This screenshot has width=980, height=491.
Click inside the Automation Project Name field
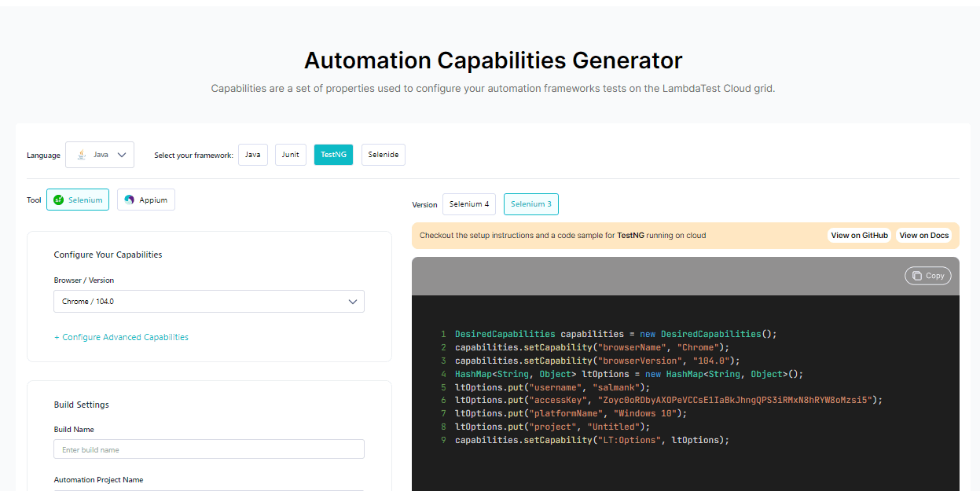[x=208, y=489]
